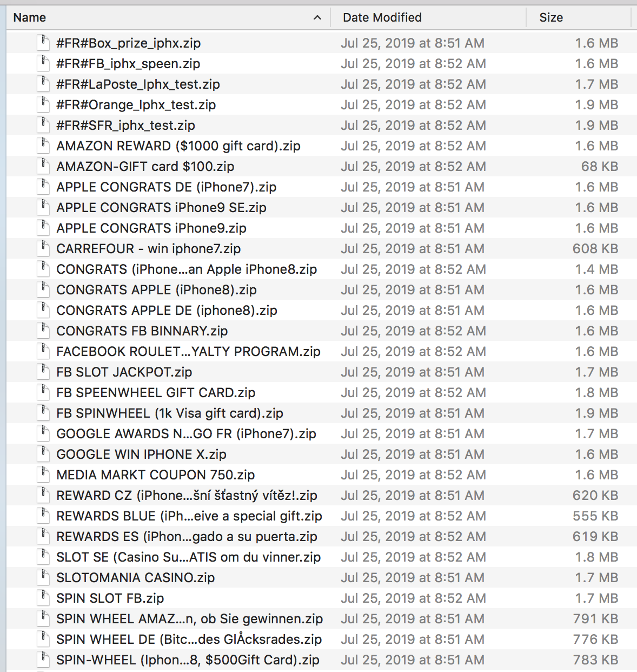Click the 1.8 MB size of FB SPEENWHEEL GIFT CARD
Screen dimensions: 637x672
[x=596, y=392]
